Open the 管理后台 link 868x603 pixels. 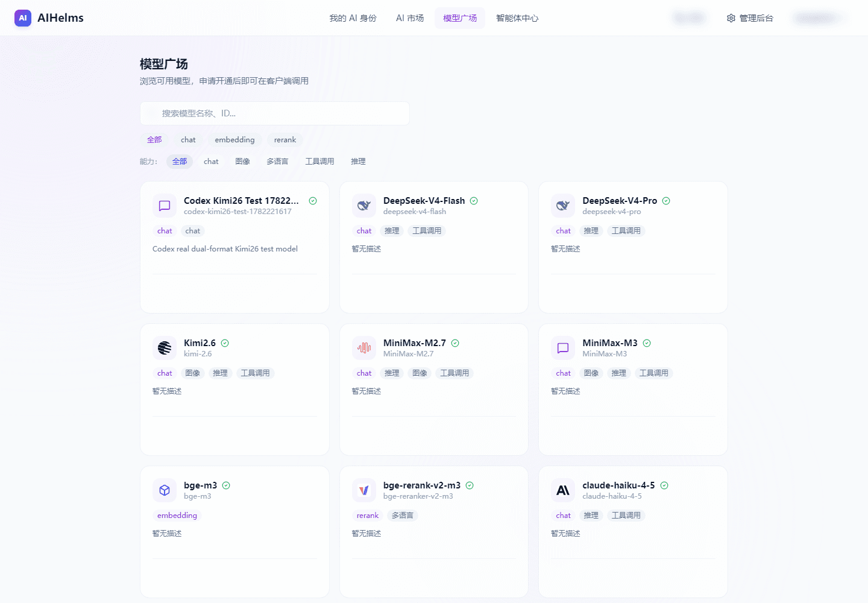coord(750,18)
